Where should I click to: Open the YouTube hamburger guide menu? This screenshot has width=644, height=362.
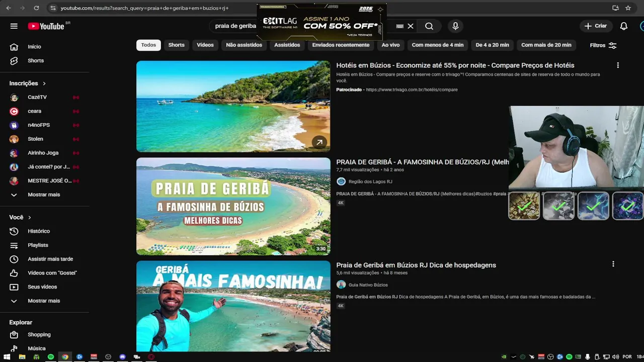(14, 26)
